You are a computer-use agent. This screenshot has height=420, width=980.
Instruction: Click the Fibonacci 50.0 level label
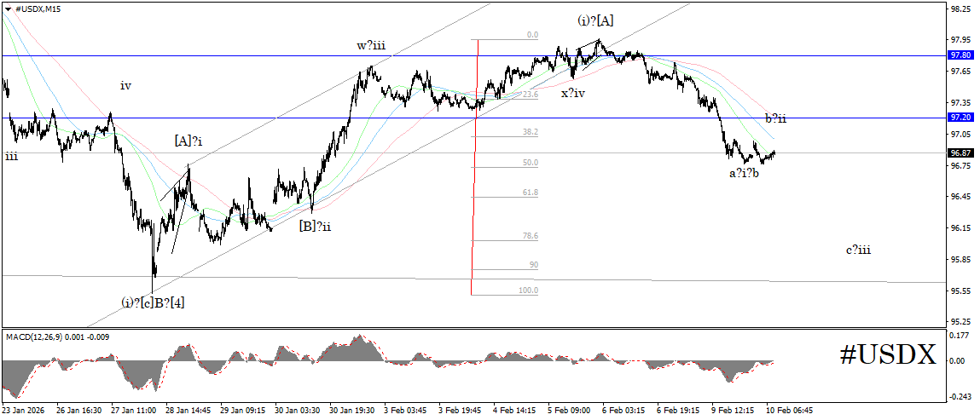(531, 162)
